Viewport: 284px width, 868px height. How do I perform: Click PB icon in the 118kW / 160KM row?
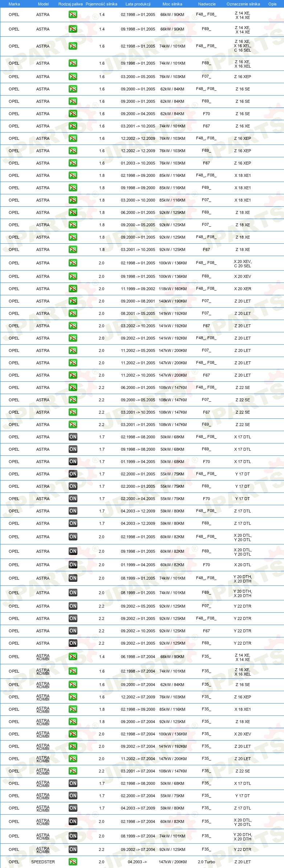tap(73, 289)
